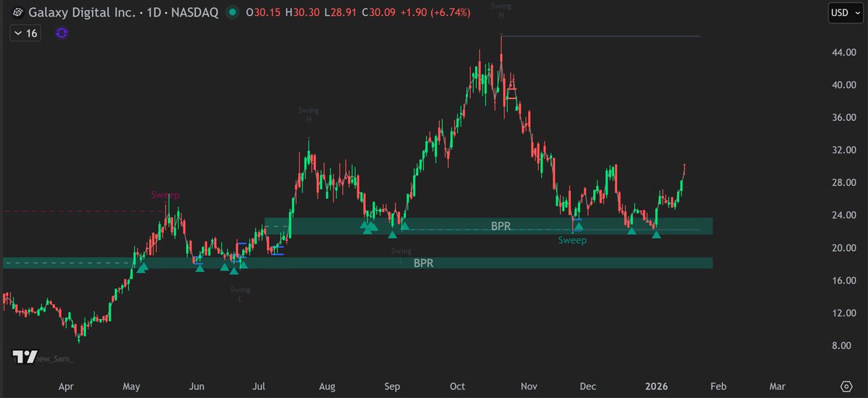Click the Swing L label below June
868x398 pixels.
point(240,295)
